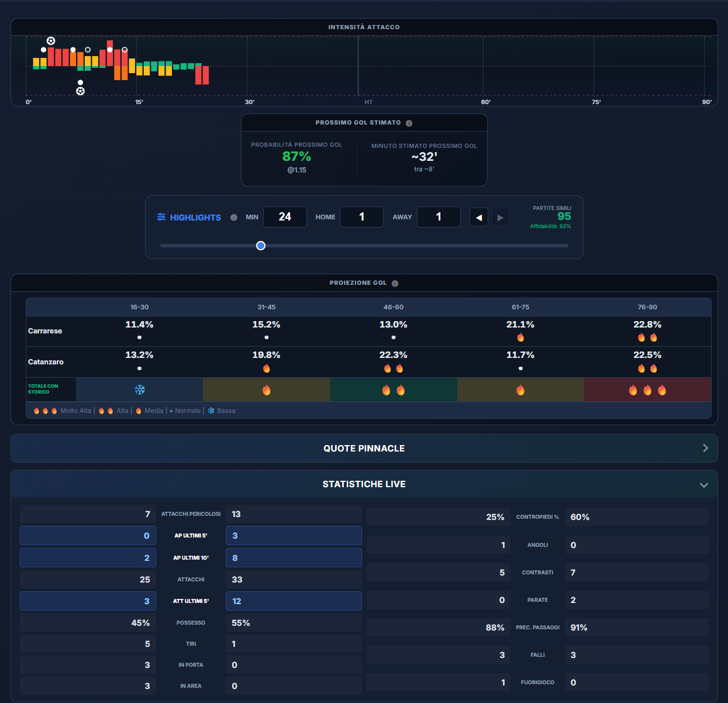
Task: Click the snowflake in the Totale con Storico row
Action: tap(140, 389)
